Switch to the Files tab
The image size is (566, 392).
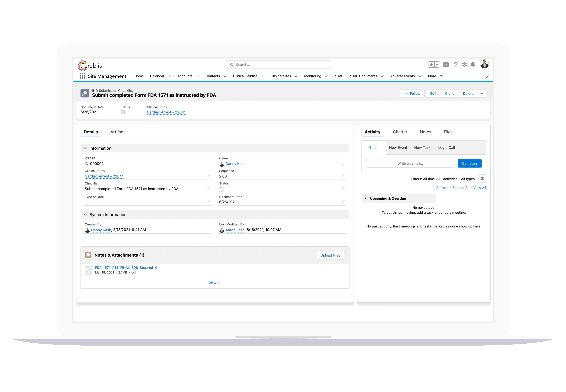point(448,132)
